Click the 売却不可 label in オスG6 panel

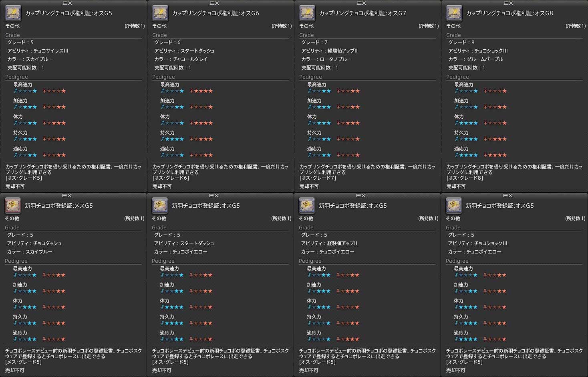coord(162,186)
